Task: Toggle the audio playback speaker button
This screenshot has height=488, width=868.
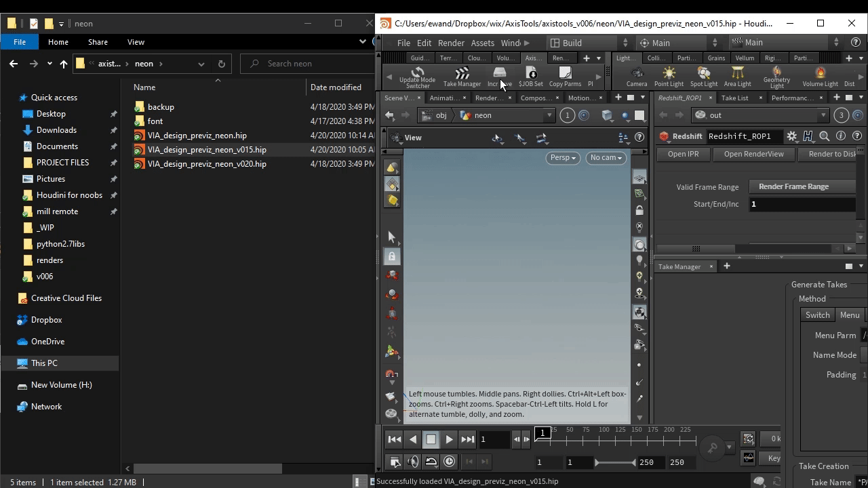Action: [x=413, y=462]
